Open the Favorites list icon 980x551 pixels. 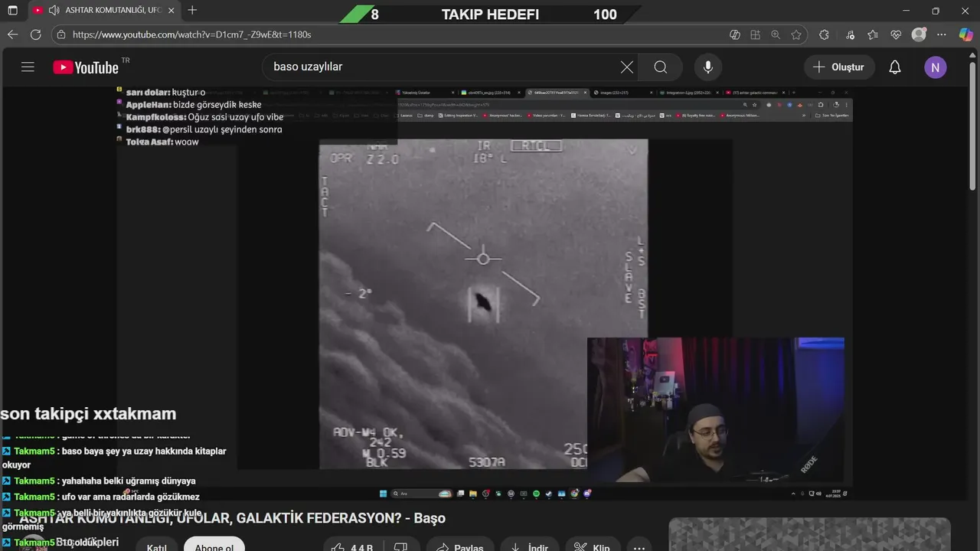873,34
